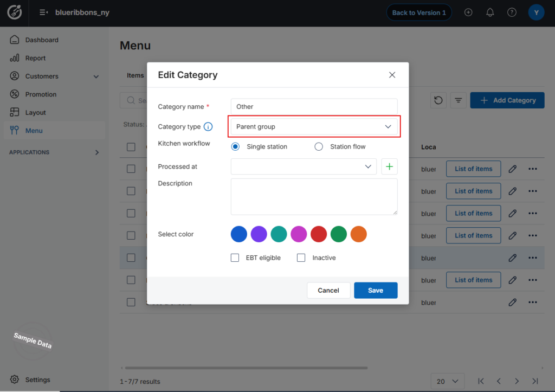Viewport: 555px width, 392px height.
Task: Click the Category type info icon
Action: point(208,126)
